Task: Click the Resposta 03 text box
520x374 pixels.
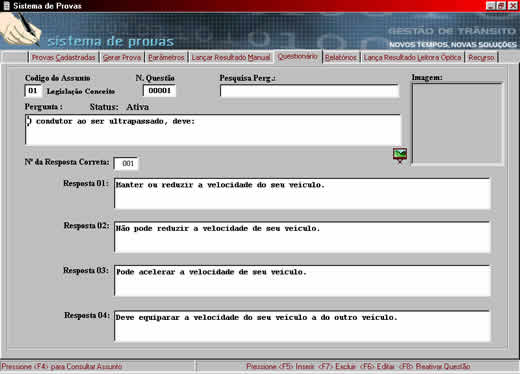Action: pos(302,281)
